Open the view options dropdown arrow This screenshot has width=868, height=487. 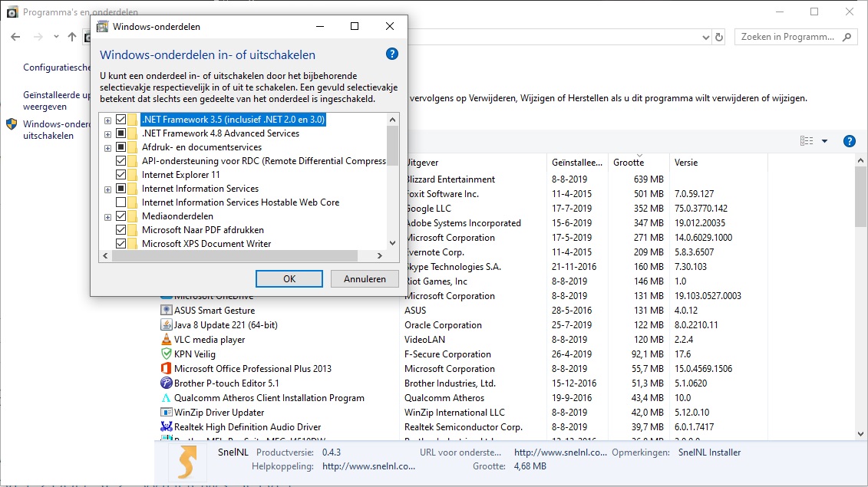(x=824, y=141)
